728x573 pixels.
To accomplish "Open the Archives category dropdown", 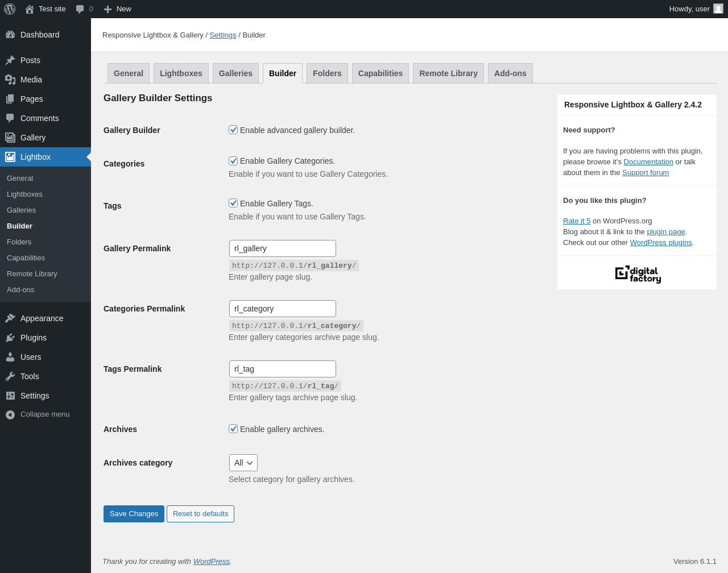I will (x=243, y=463).
